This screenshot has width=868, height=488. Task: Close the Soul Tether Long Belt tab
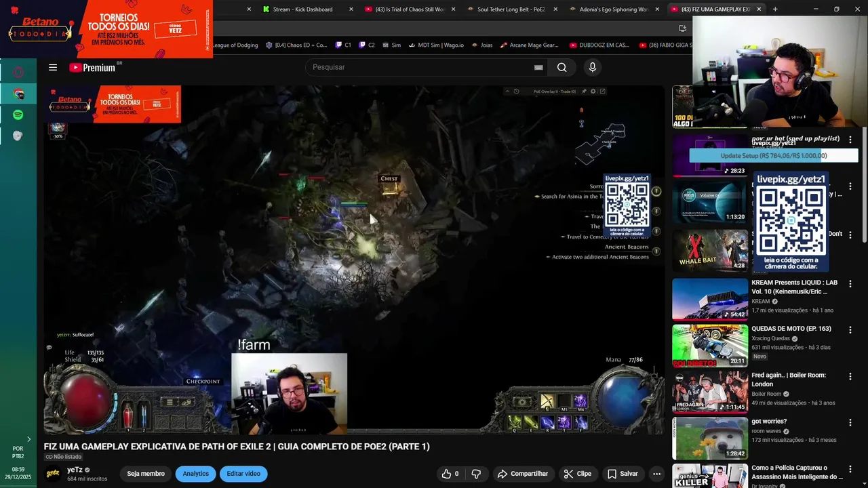(x=555, y=9)
